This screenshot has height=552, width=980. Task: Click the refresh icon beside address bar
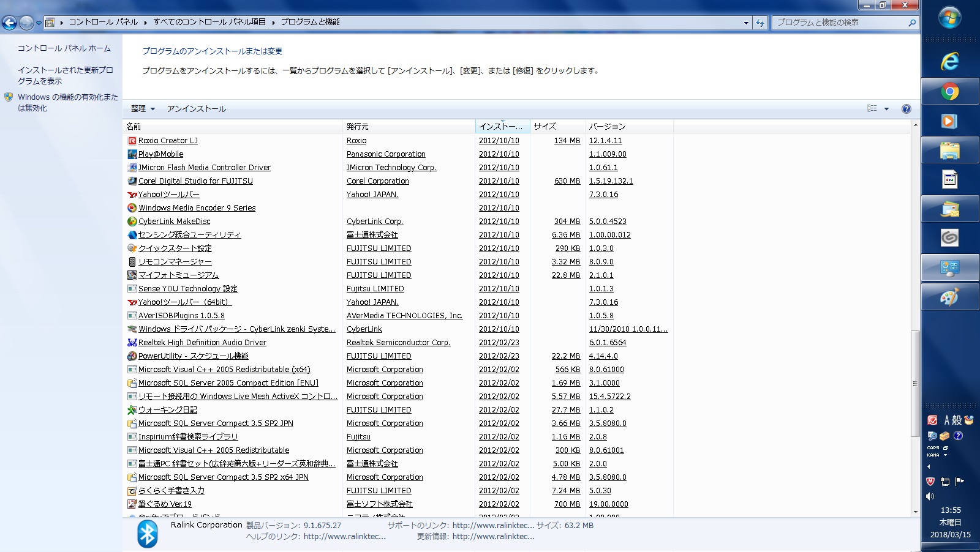(760, 23)
